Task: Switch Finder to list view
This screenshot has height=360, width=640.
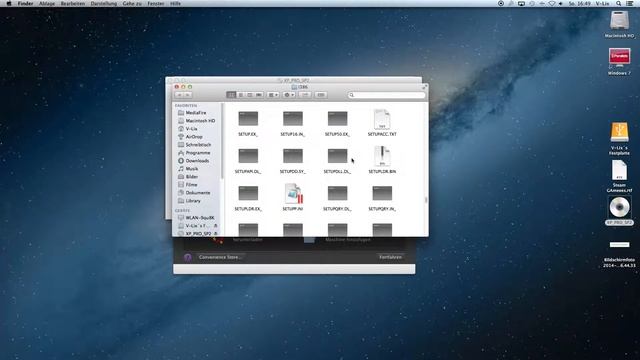Action: (x=240, y=95)
